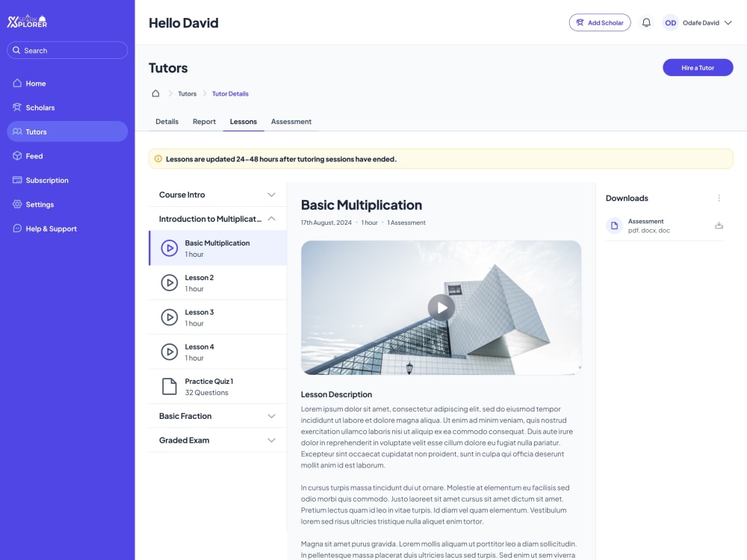Screen dimensions: 747x560
Task: Click play icon for Basic Multiplication lesson
Action: pos(169,248)
